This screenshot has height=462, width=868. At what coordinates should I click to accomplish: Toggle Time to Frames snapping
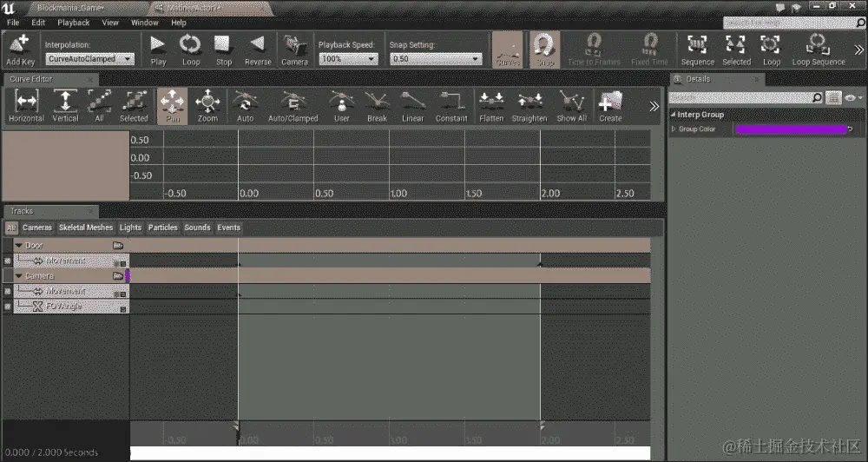click(x=594, y=49)
